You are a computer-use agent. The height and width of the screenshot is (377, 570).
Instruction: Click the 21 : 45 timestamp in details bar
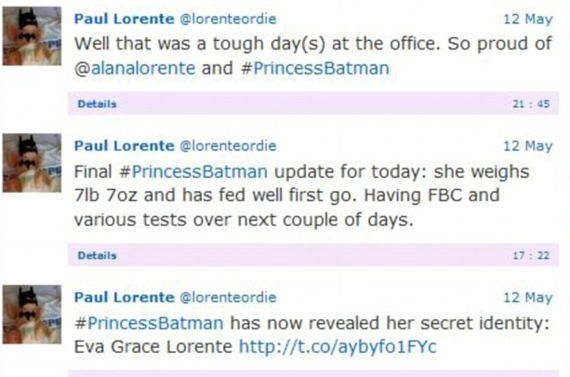pyautogui.click(x=531, y=104)
